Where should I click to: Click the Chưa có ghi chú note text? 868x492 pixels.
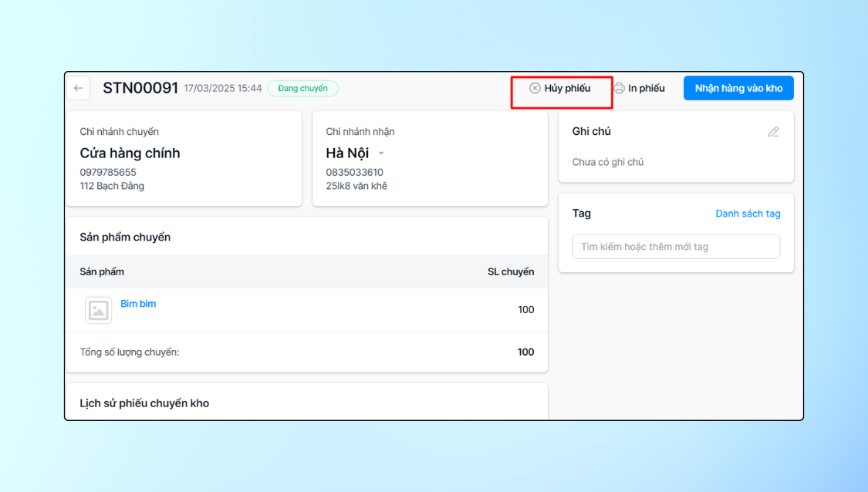[x=608, y=163]
